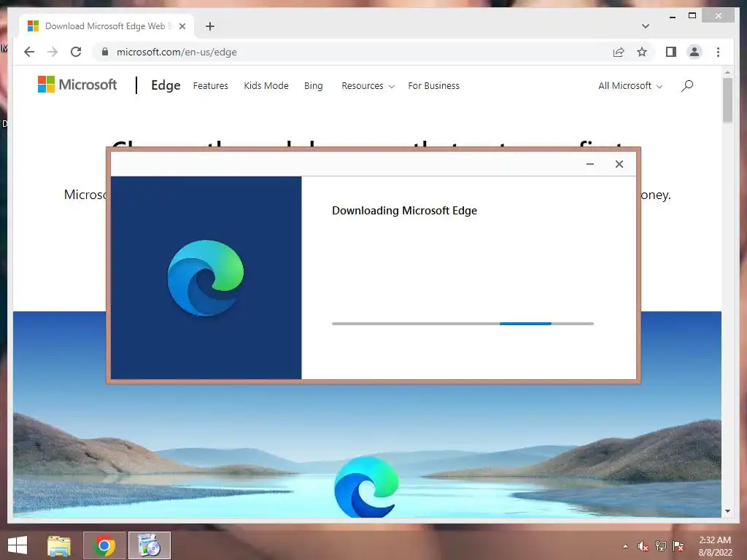Image resolution: width=747 pixels, height=560 pixels.
Task: Click the Microsoft logo
Action: tap(77, 85)
